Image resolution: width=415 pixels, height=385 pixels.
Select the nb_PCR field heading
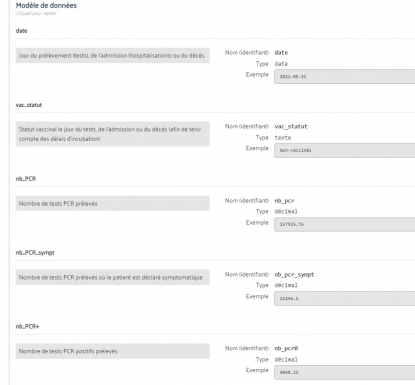pos(26,179)
